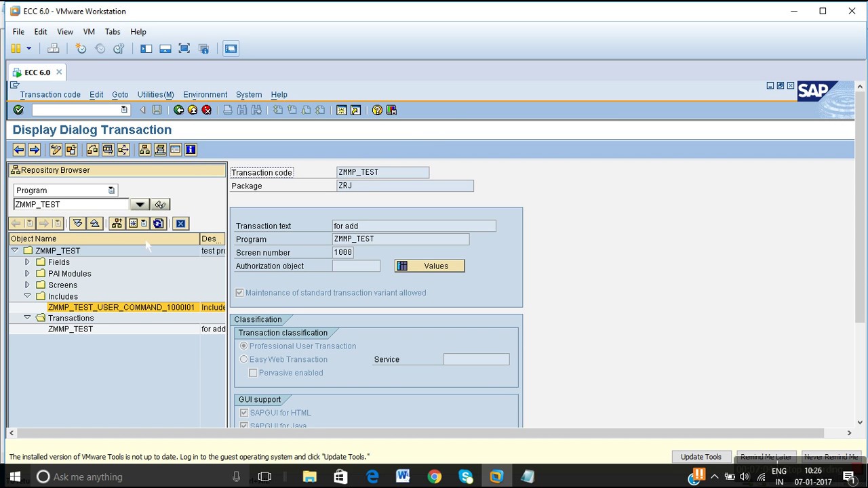
Task: Click the Other Object icon
Action: [x=71, y=150]
